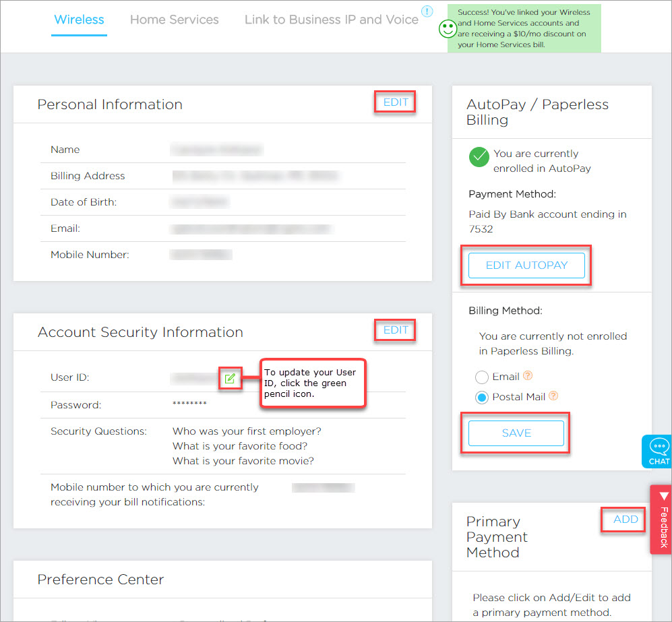This screenshot has width=672, height=622.
Task: Click the help icon next to Postal Mail
Action: 554,396
